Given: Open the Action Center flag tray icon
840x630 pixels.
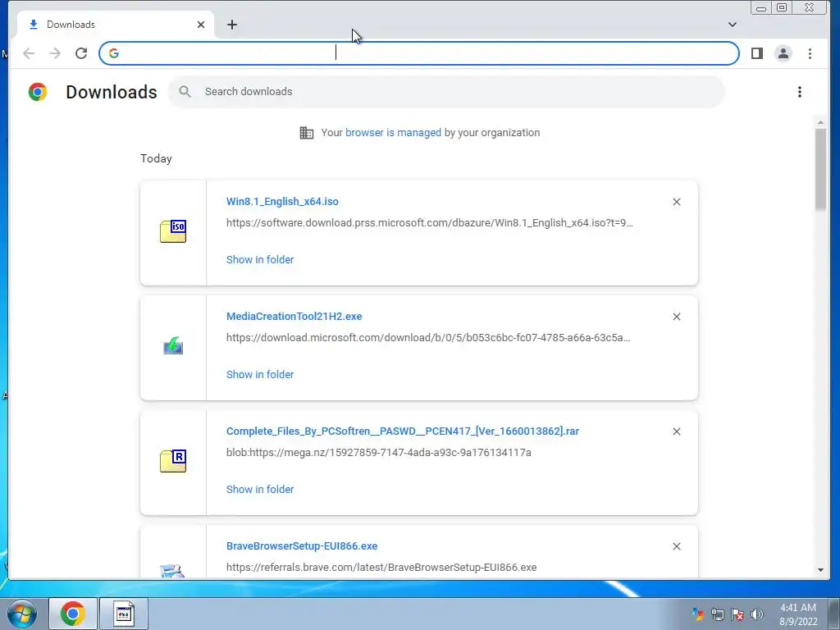Looking at the screenshot, I should (737, 614).
